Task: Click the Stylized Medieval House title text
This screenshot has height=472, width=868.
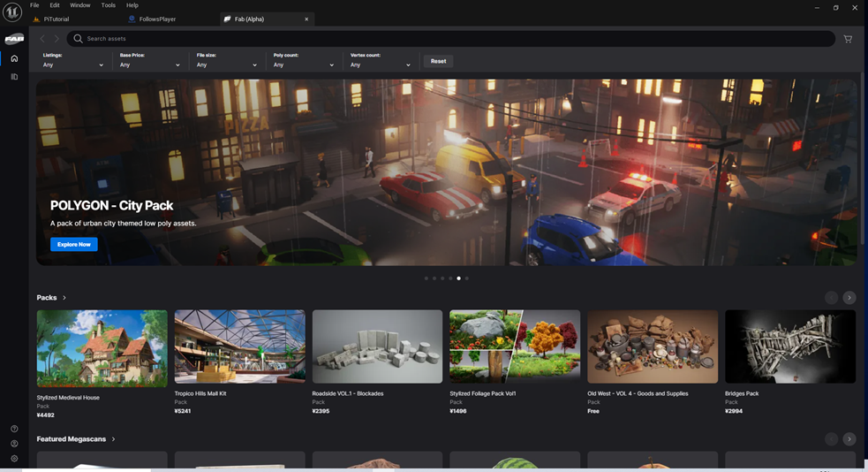Action: pyautogui.click(x=68, y=397)
